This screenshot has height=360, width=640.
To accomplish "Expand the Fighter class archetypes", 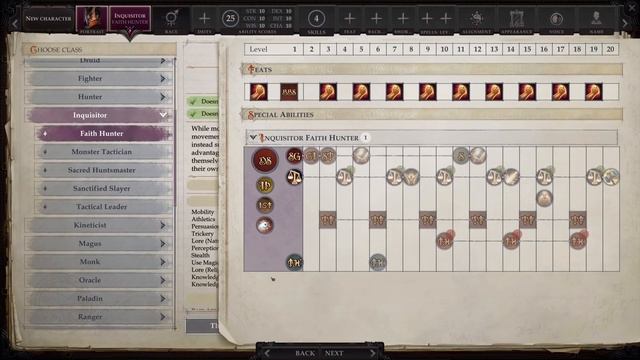I will [x=163, y=78].
